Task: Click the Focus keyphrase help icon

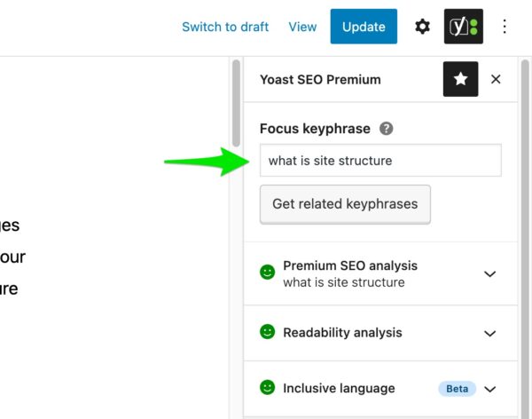Action: (x=386, y=129)
